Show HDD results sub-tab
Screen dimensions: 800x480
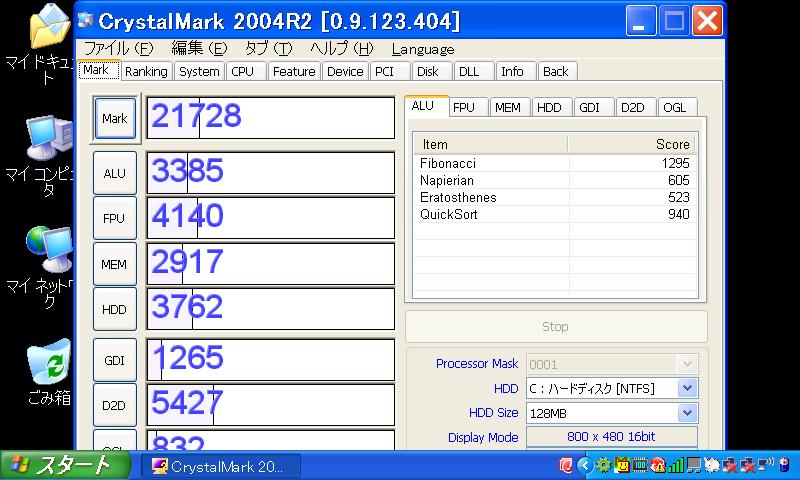point(551,108)
